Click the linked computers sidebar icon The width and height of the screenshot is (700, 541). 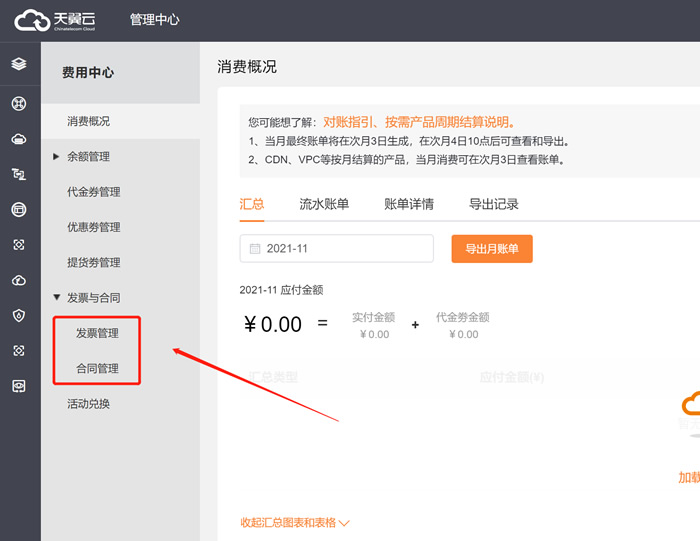(19, 175)
